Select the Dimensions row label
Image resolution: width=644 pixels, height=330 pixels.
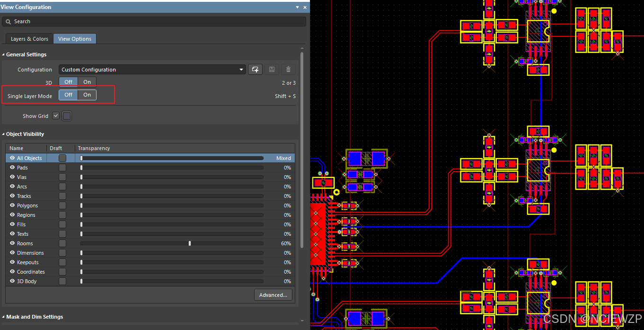30,253
